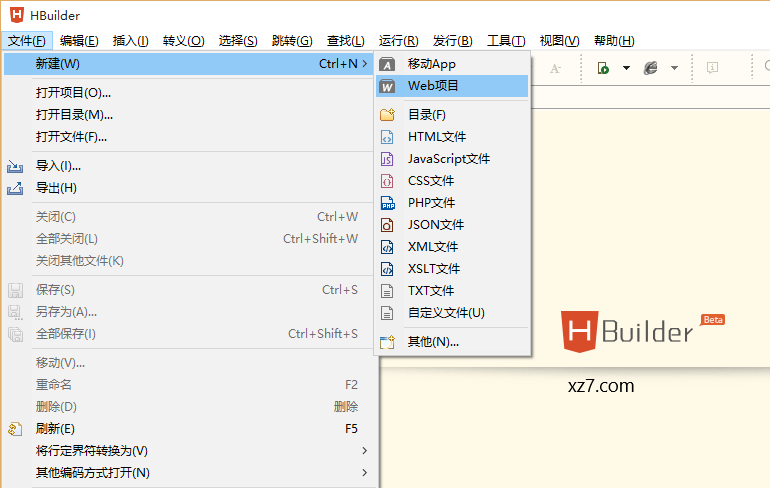Click the HTML file icon
Image resolution: width=770 pixels, height=488 pixels.
[387, 137]
